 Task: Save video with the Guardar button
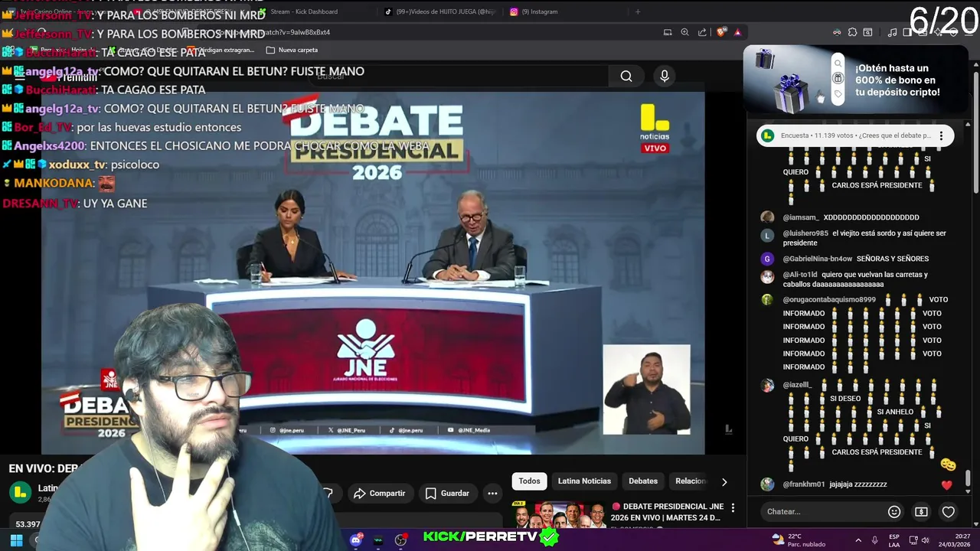[x=447, y=494]
